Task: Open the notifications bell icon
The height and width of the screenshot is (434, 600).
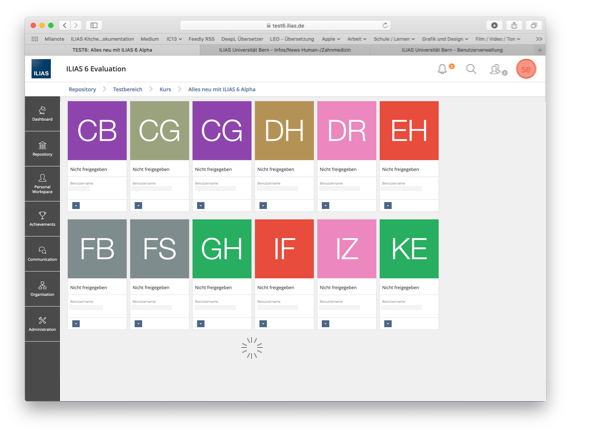Action: pos(442,69)
